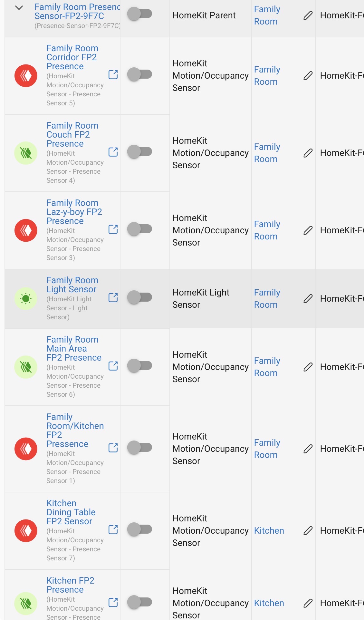Viewport: 364px width, 620px height.
Task: Click the Kitchen room link for Dining Table sensor
Action: coord(269,530)
